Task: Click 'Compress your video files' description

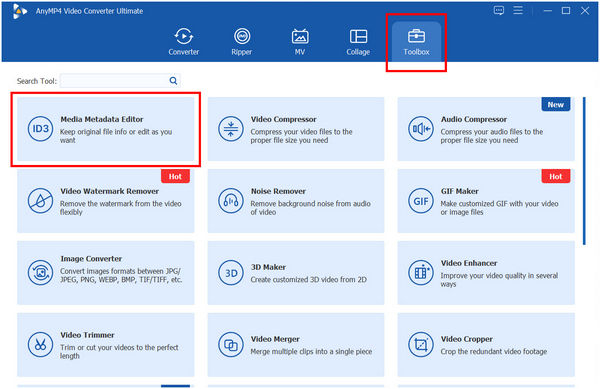Action: point(302,136)
